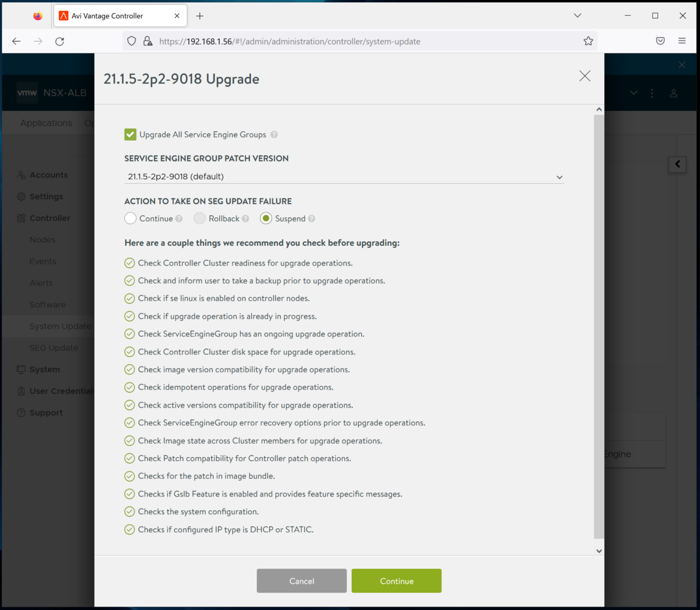Select the Rollback radio option

tap(199, 218)
